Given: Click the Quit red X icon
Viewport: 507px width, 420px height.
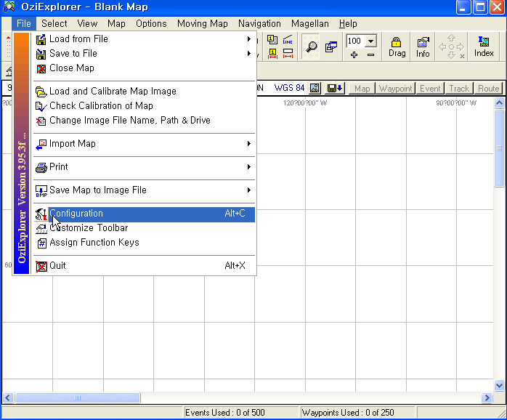Looking at the screenshot, I should 41,267.
